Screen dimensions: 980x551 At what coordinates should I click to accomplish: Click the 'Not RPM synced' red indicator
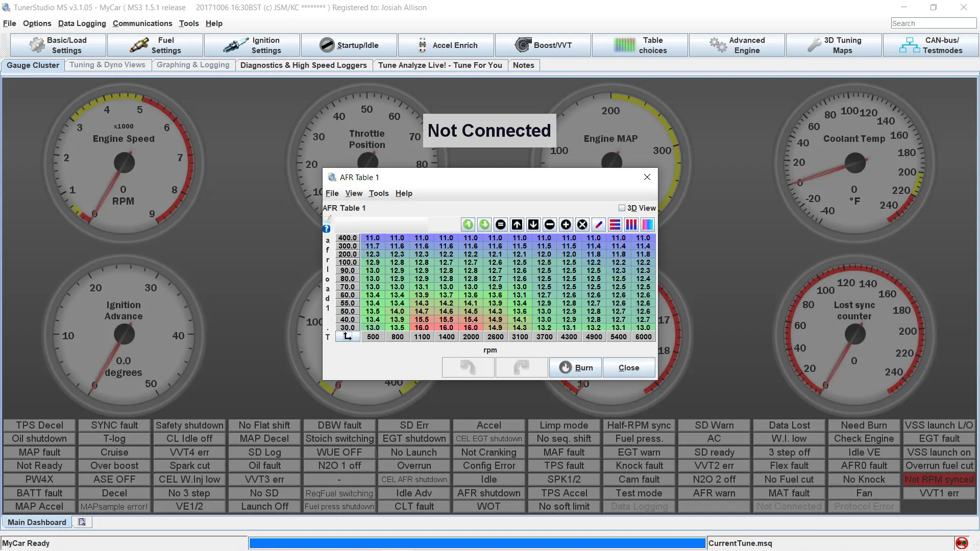(x=939, y=480)
